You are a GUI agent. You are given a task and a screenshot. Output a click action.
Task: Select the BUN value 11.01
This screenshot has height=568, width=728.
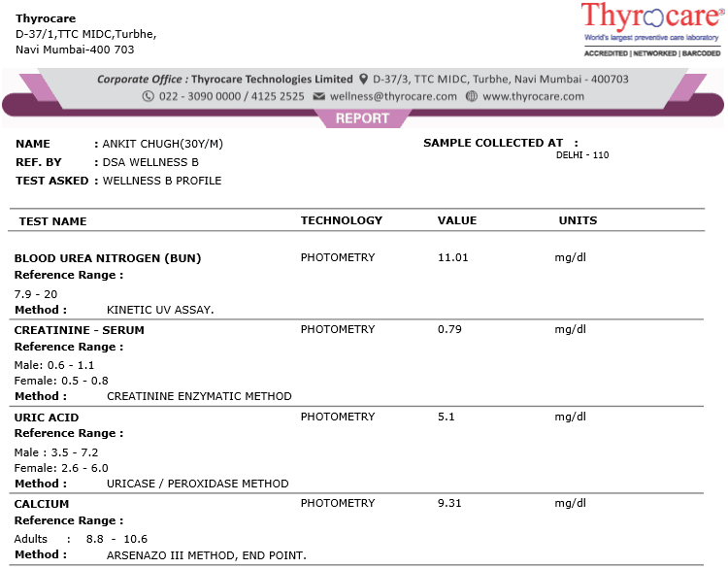point(452,257)
